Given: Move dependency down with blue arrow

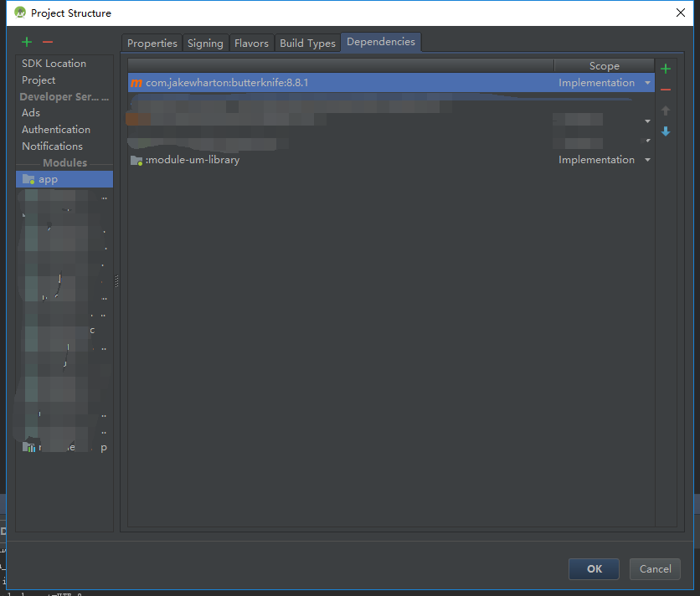Looking at the screenshot, I should [665, 131].
